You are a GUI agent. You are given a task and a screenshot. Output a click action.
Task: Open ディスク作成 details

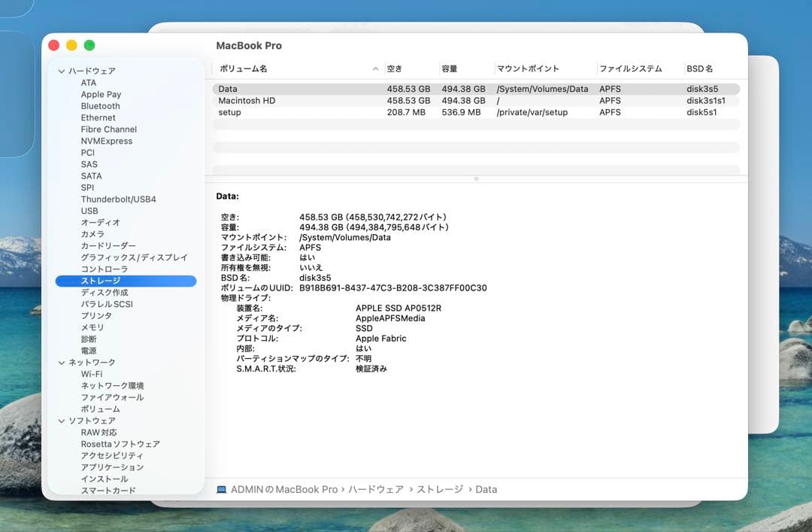105,293
